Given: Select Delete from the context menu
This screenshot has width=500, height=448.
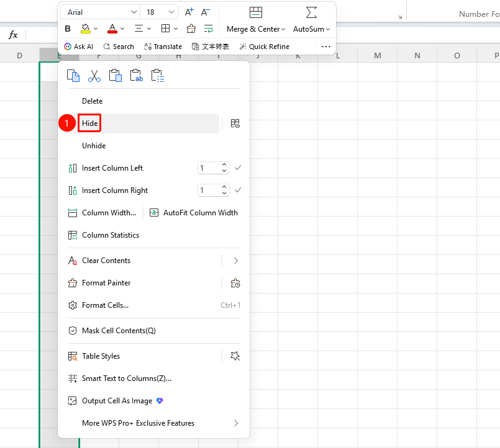Looking at the screenshot, I should coord(92,101).
